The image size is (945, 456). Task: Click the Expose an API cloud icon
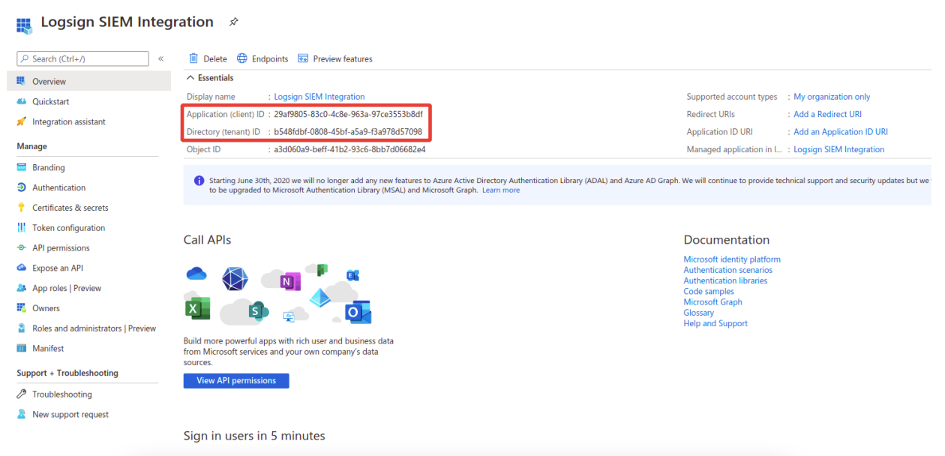pos(21,267)
